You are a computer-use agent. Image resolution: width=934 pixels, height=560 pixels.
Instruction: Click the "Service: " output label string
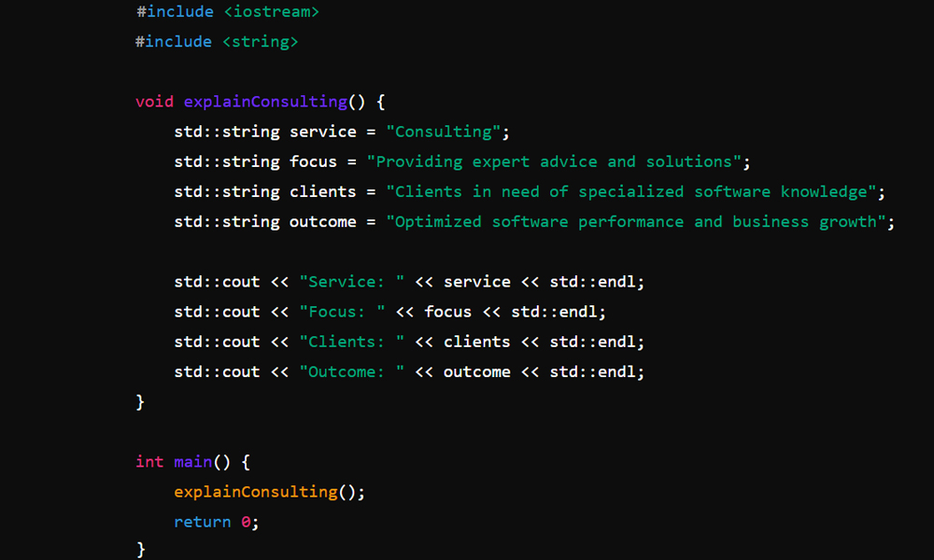(x=352, y=282)
